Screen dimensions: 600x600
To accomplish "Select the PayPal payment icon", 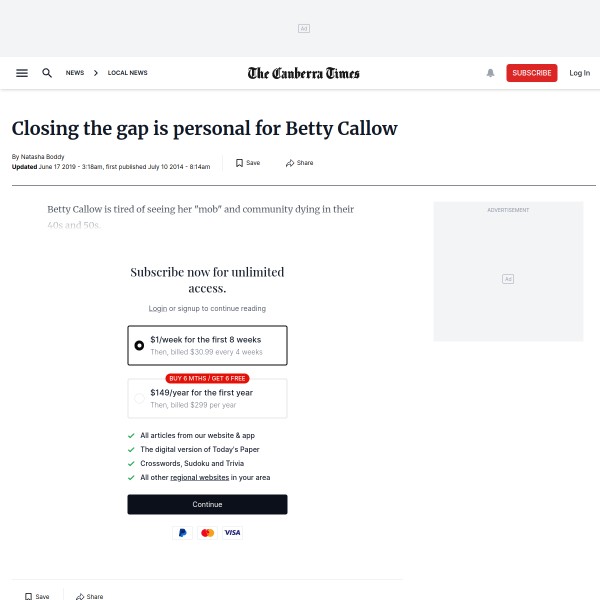I will click(182, 533).
